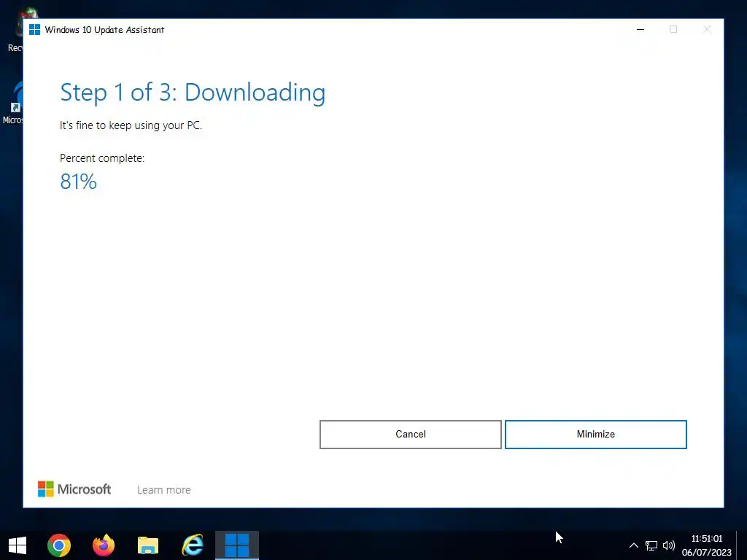
Task: Open the network status tray icon
Action: coord(651,545)
